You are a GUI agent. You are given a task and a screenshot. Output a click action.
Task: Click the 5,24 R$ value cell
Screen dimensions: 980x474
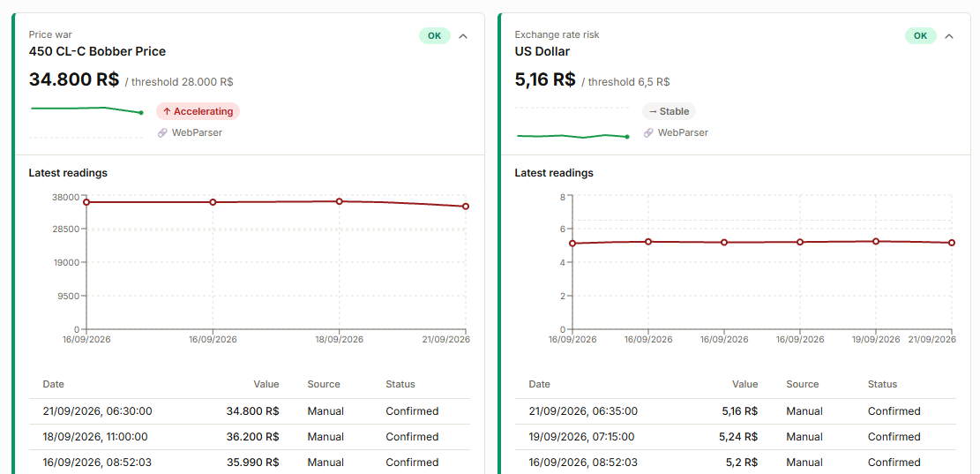738,437
